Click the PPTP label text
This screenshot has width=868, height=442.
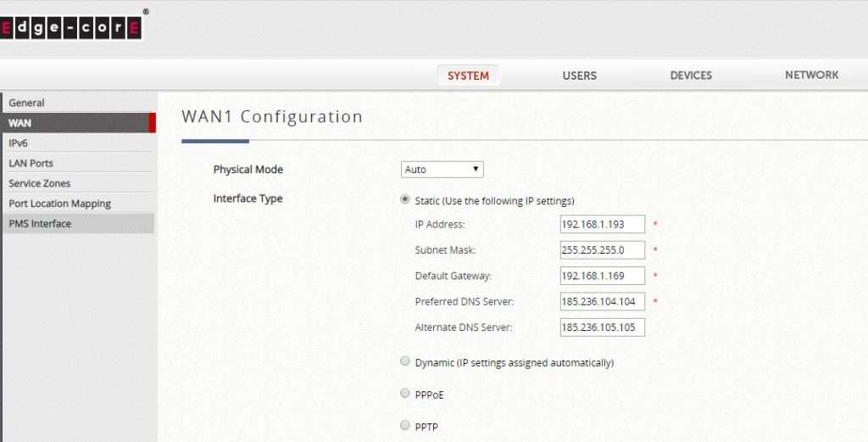[426, 427]
